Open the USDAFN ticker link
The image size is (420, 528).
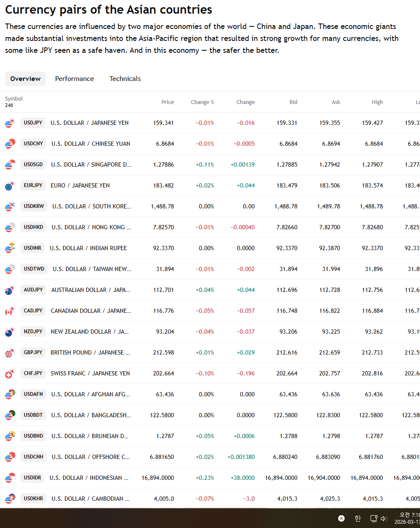pos(34,394)
